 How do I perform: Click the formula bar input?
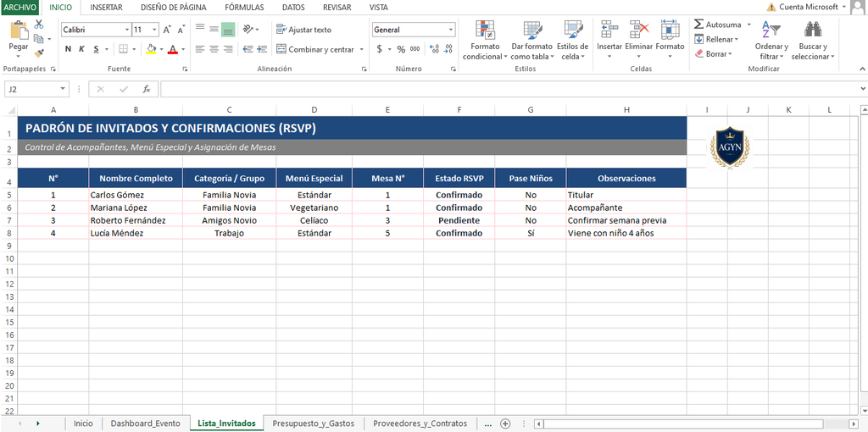(x=511, y=89)
